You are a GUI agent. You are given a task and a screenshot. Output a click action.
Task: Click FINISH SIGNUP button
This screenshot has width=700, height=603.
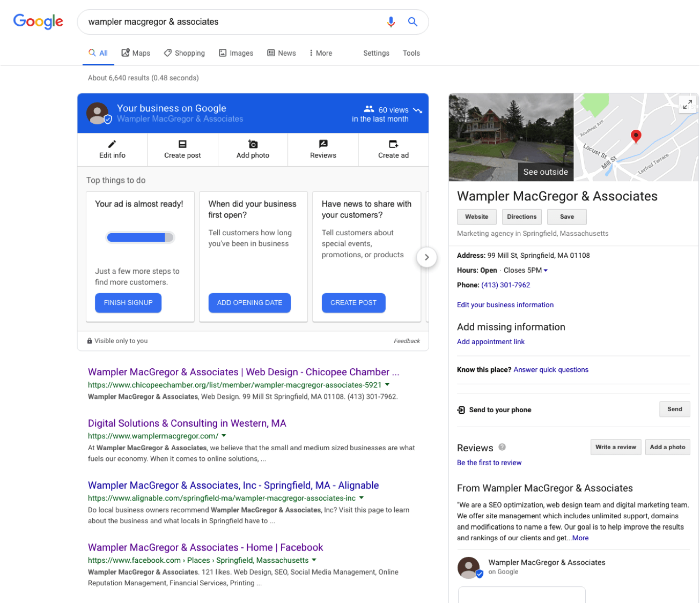128,303
